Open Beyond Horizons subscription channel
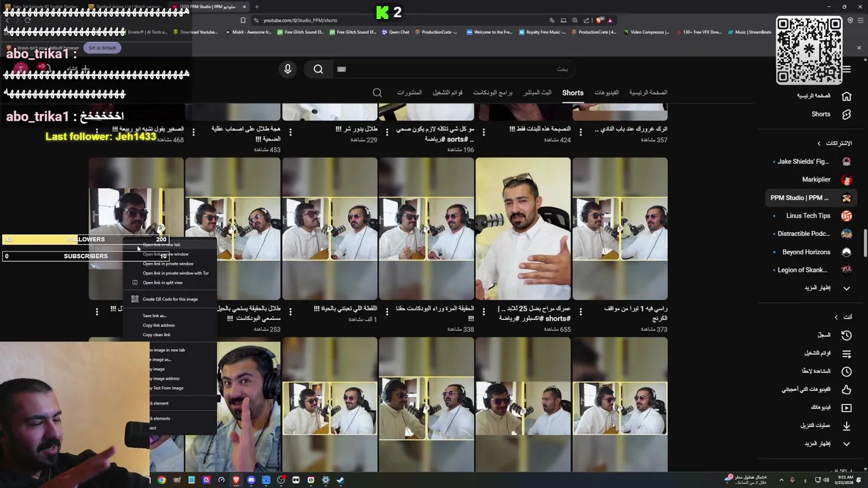The height and width of the screenshot is (488, 868). point(812,252)
